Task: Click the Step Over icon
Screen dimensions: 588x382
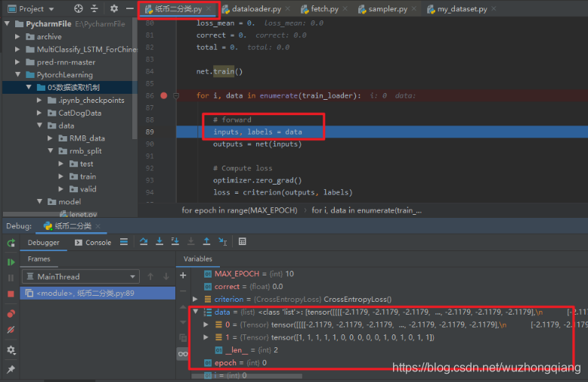Action: coord(144,242)
